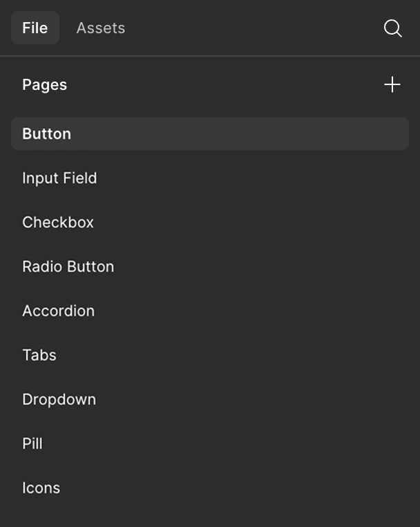420x527 pixels.
Task: Click the Pages section header
Action: coord(45,84)
